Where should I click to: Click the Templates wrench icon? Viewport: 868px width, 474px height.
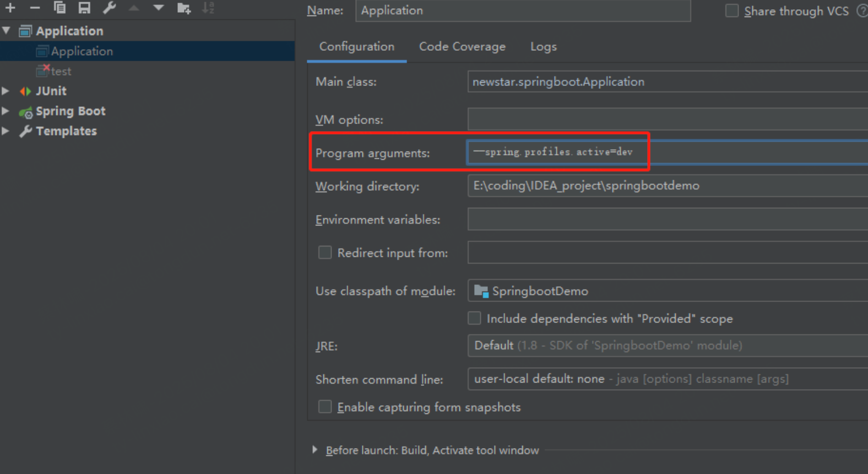25,131
